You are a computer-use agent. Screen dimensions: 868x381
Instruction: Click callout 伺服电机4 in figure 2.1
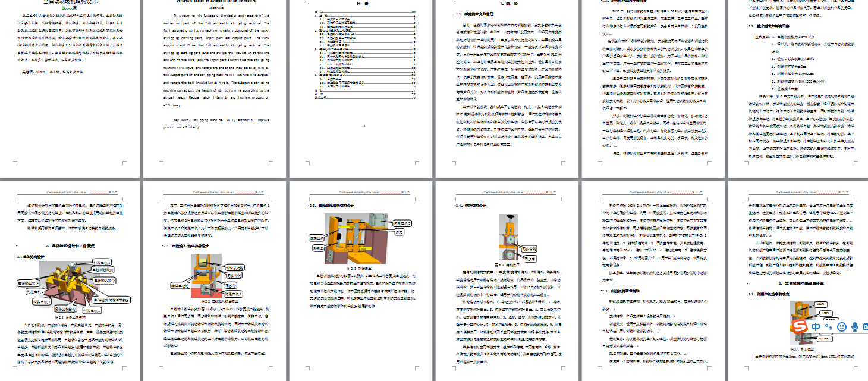(x=101, y=262)
